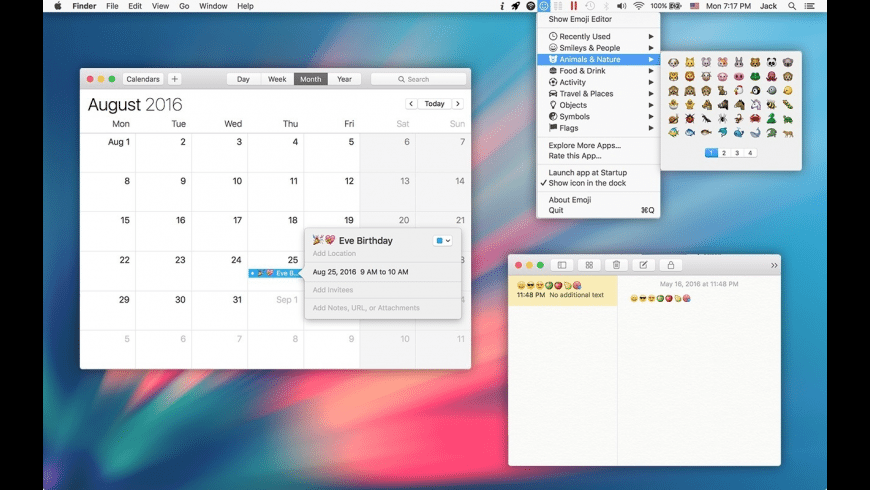Open attachments browser in Notes toolbar
870x490 pixels.
tap(589, 265)
